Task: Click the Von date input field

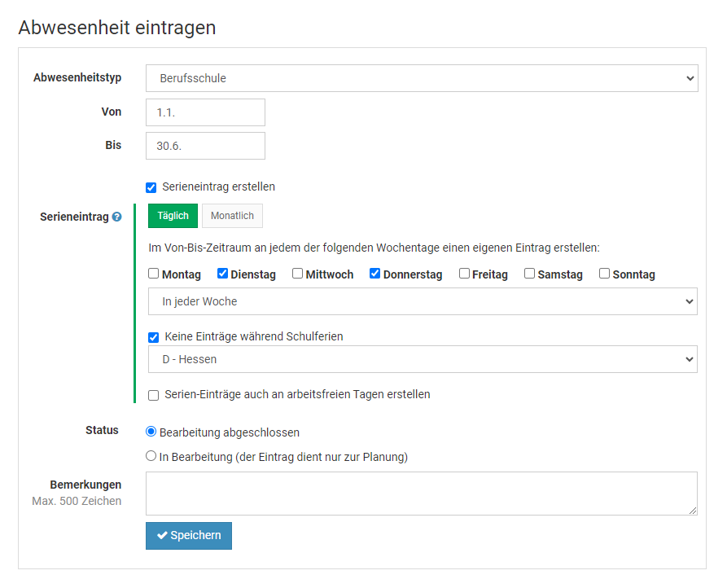Action: 205,112
